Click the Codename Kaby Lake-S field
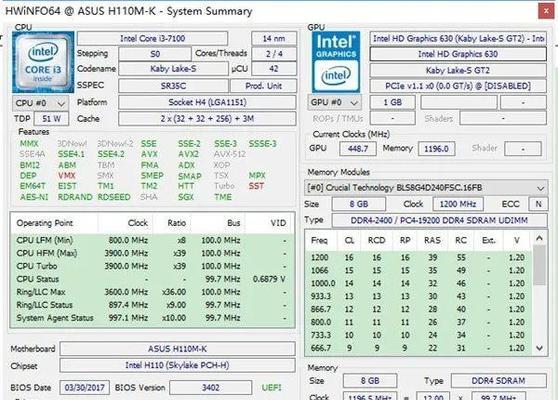558x400 pixels. click(173, 69)
